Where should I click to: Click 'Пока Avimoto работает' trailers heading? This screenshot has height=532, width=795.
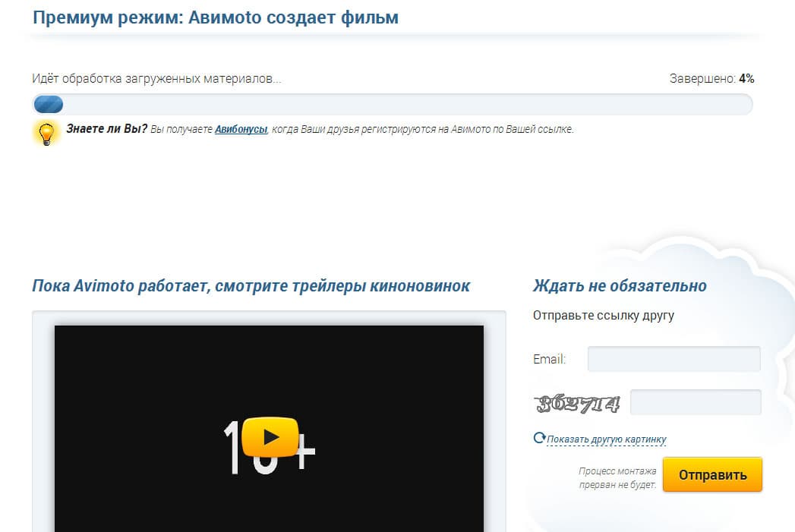coord(251,286)
